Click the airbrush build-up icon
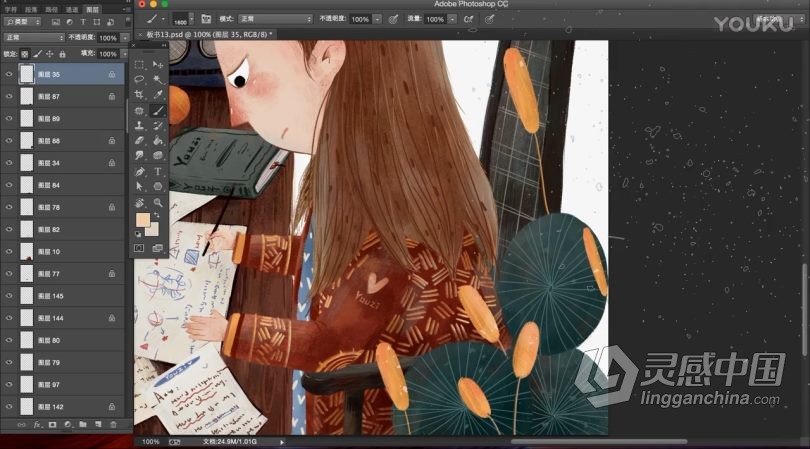The image size is (810, 449). pyautogui.click(x=469, y=19)
